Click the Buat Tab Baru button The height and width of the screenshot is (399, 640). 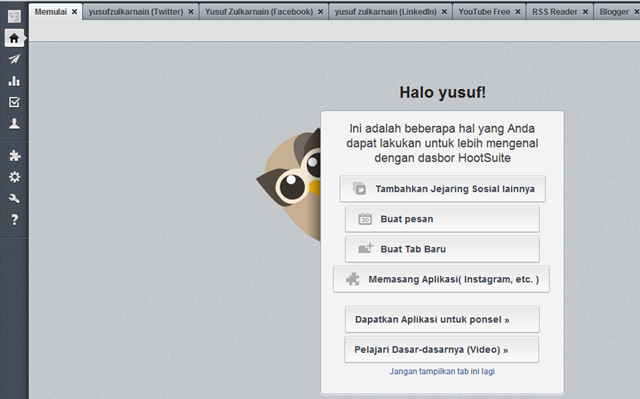tap(442, 249)
